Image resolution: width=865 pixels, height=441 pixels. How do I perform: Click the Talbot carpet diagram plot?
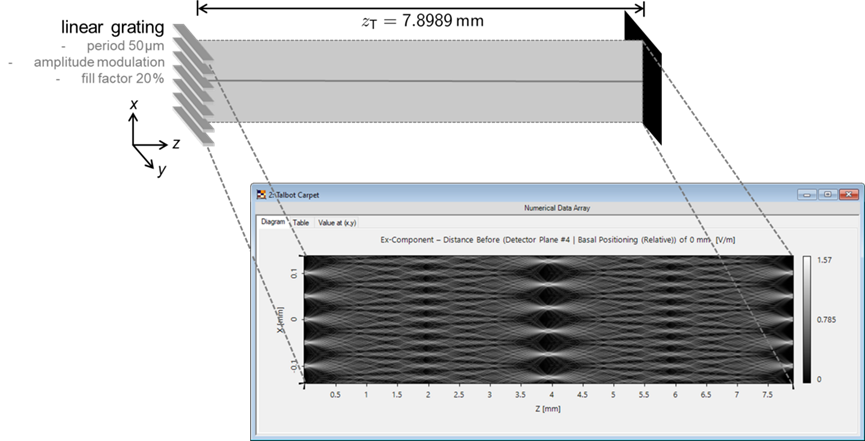coord(549,320)
